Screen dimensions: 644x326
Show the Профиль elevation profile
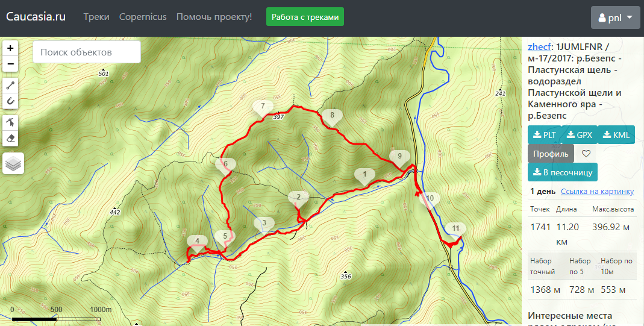click(551, 154)
